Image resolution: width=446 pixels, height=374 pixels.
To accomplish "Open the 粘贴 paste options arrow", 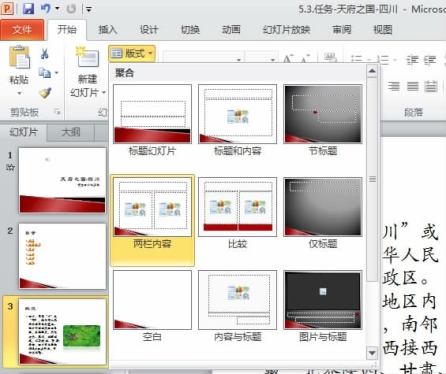I will [x=19, y=93].
